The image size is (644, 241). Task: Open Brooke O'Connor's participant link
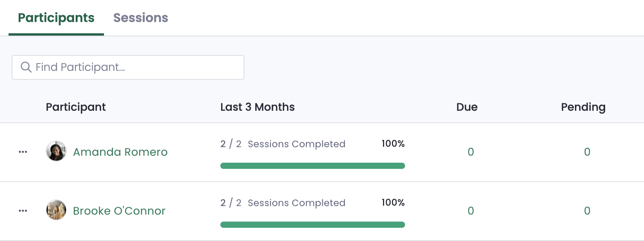pos(119,211)
